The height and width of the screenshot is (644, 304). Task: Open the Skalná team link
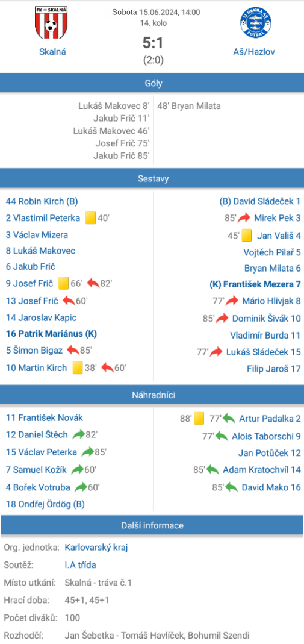point(52,52)
